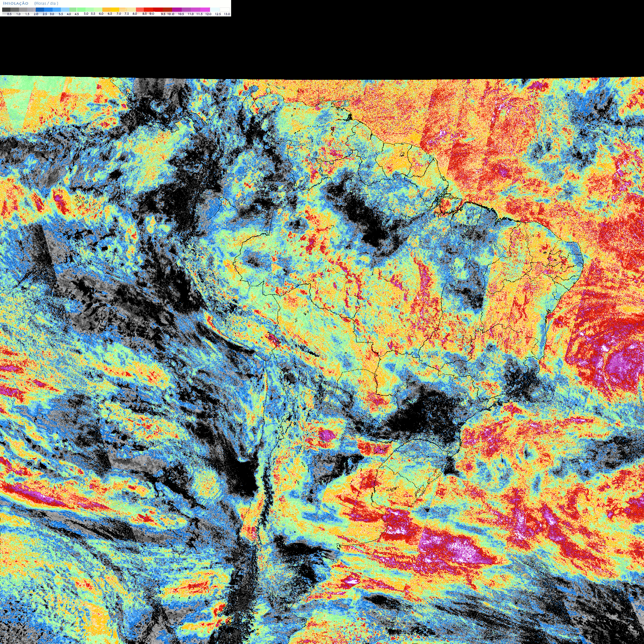The height and width of the screenshot is (644, 644).
Task: Click the '4.5' legend value
Action: [77, 14]
